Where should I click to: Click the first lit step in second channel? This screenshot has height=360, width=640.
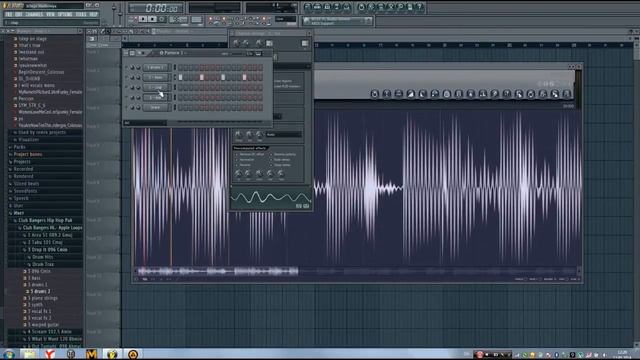click(x=180, y=78)
